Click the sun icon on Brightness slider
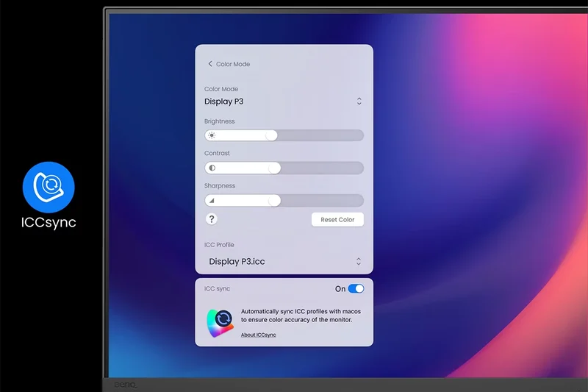 pos(212,135)
